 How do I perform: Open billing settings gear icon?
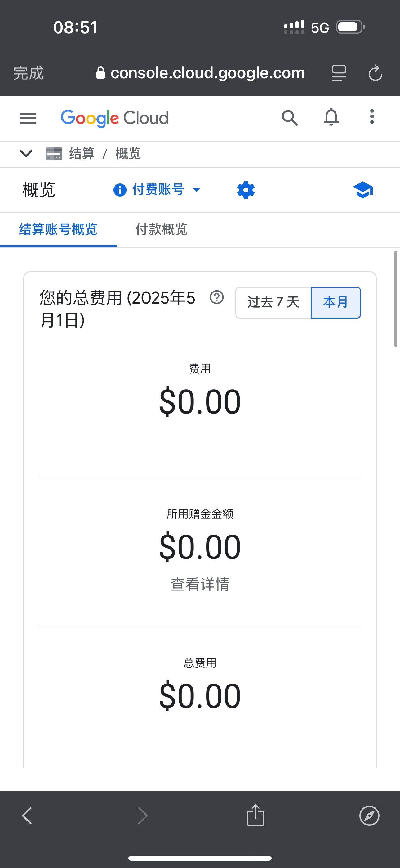click(x=246, y=190)
